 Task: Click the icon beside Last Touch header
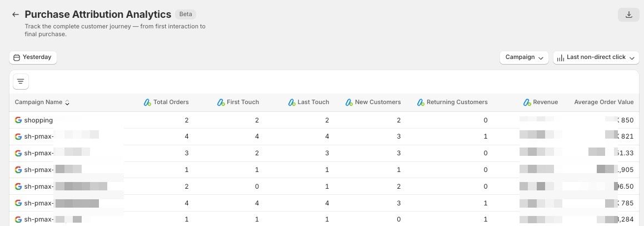tap(292, 102)
